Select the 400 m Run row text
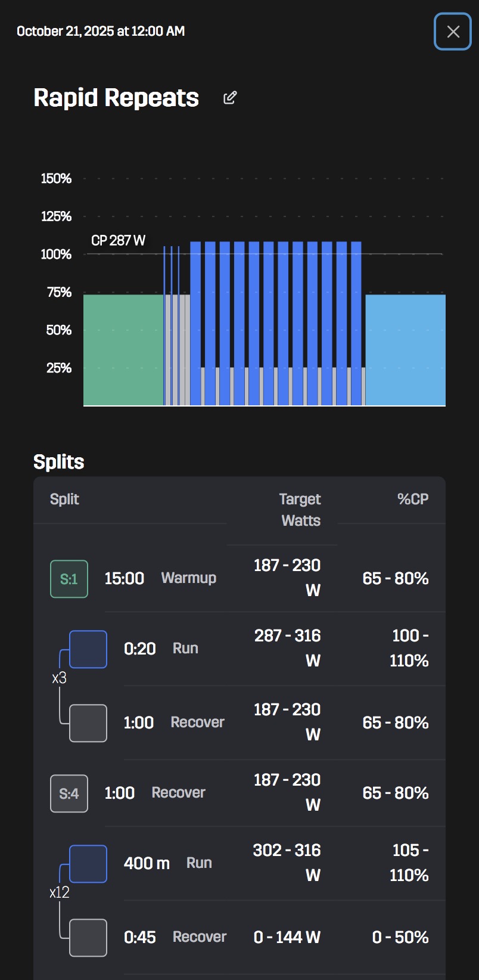 click(168, 863)
